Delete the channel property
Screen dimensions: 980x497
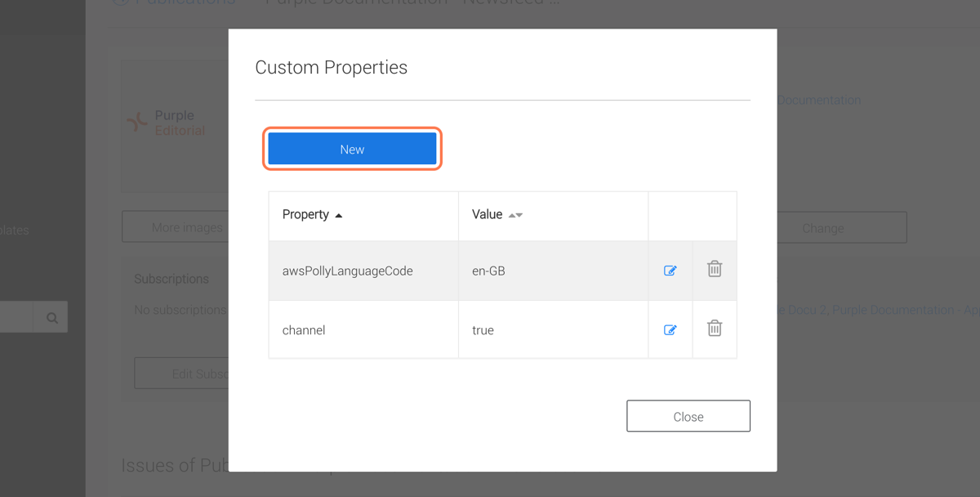click(715, 329)
